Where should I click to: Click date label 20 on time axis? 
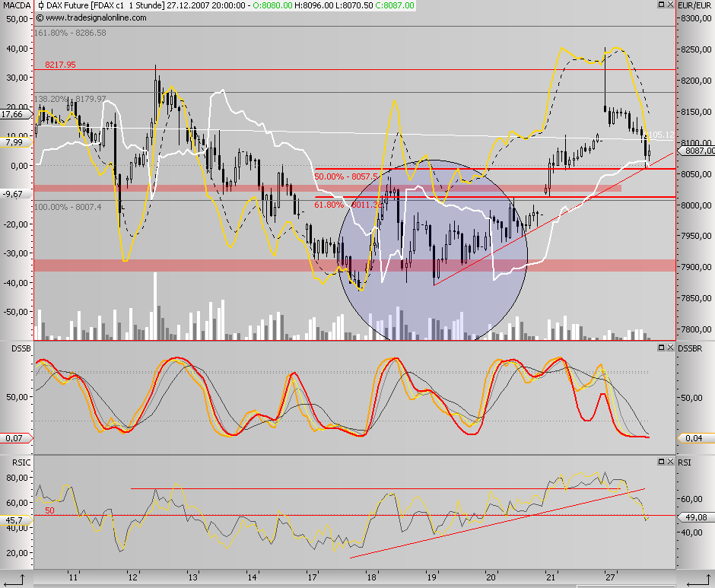click(x=491, y=577)
